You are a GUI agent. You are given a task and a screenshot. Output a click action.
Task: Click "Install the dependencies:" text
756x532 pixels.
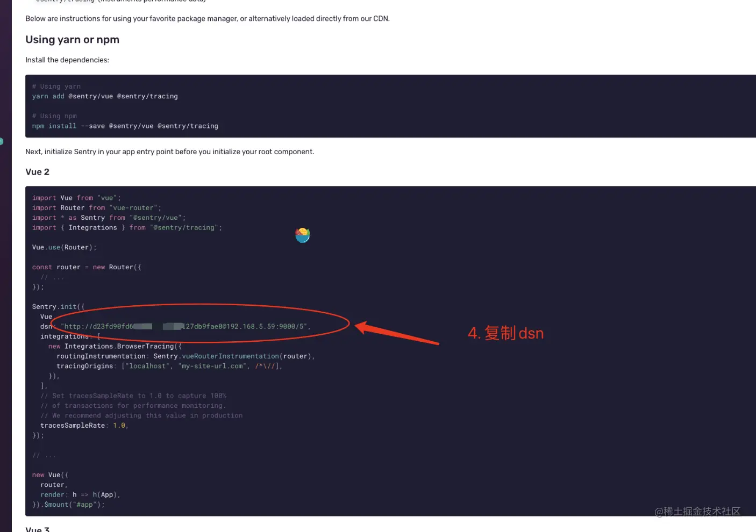67,60
